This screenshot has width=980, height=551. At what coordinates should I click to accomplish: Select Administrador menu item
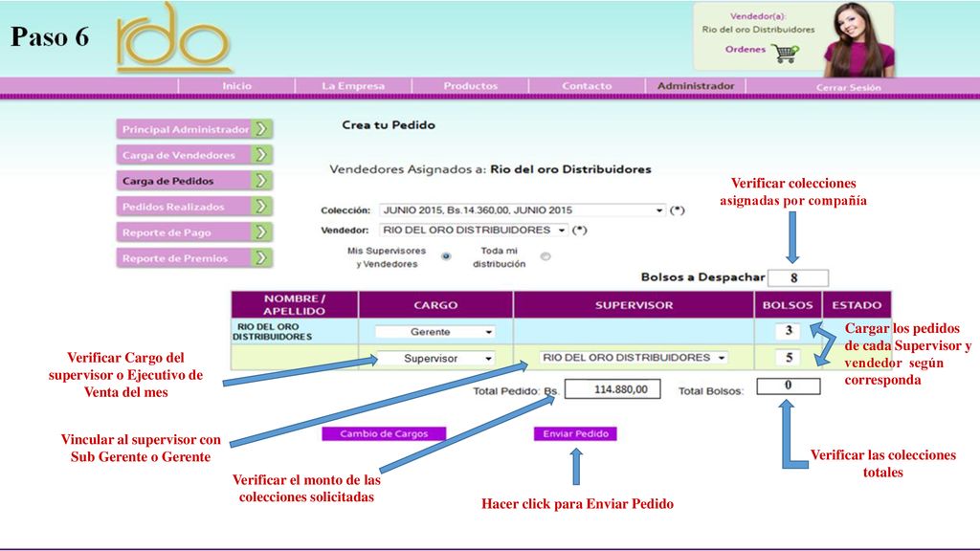pyautogui.click(x=696, y=85)
